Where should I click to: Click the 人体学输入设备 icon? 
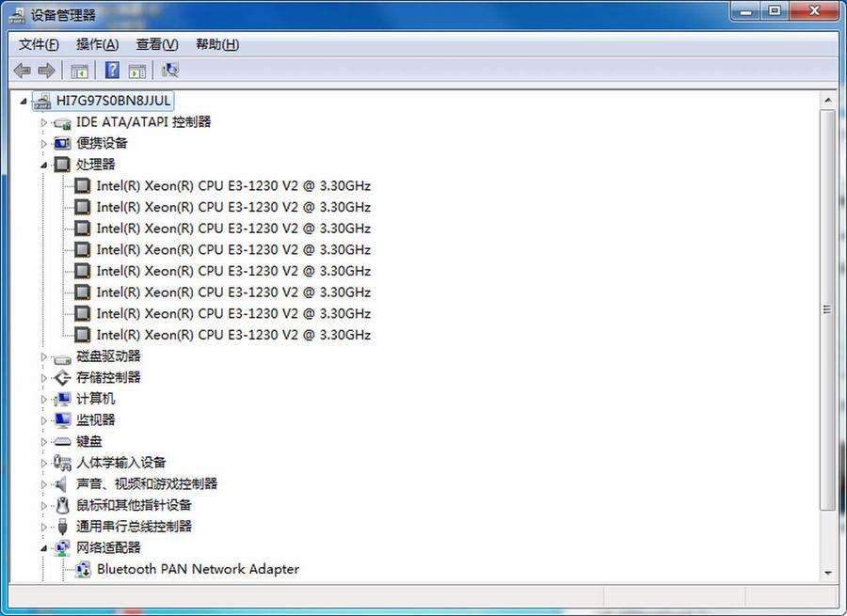tap(63, 463)
